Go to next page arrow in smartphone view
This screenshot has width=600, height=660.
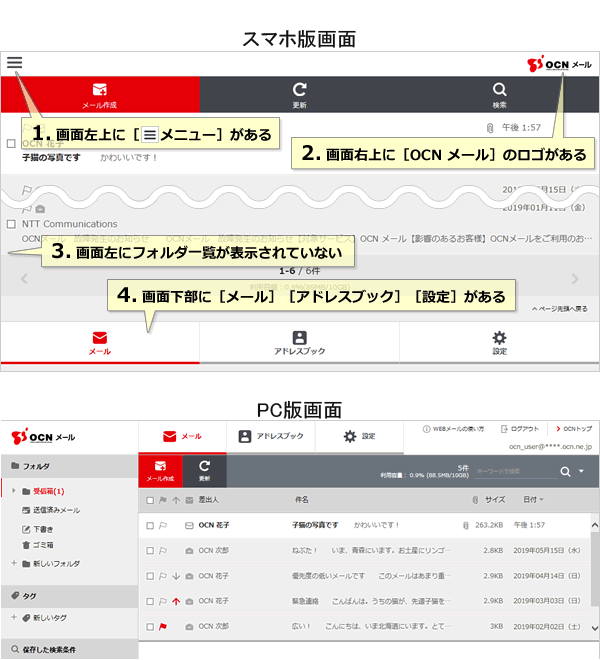point(575,279)
